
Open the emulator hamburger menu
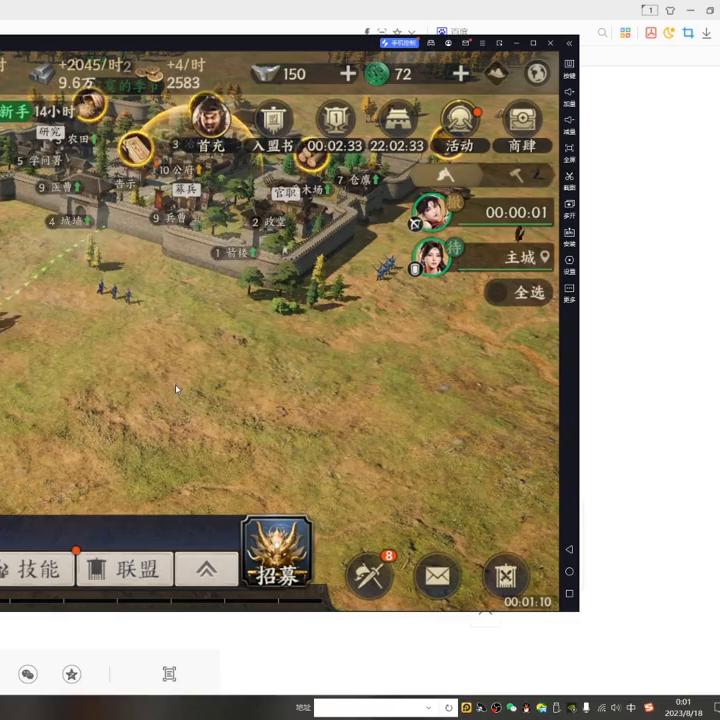click(x=483, y=43)
